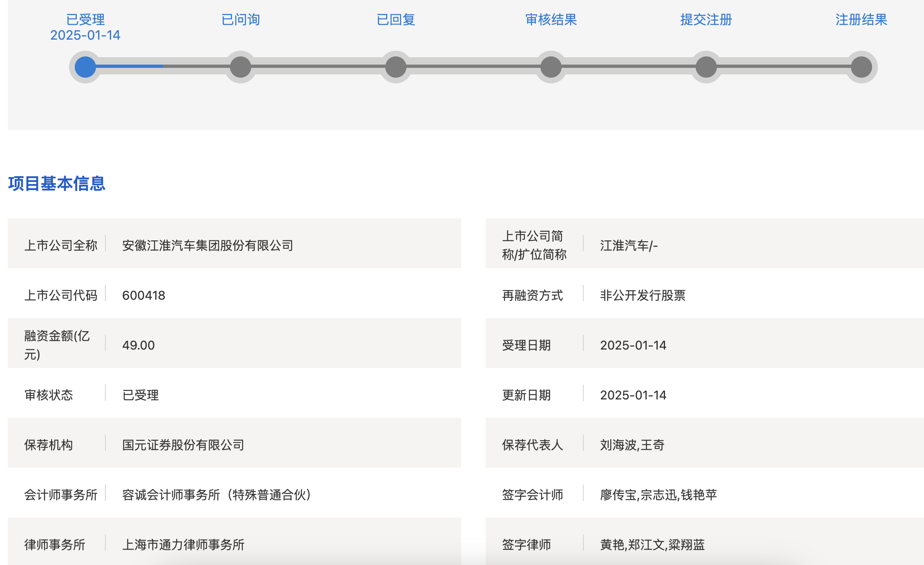
Task: Click the value 非公开发行股票
Action: click(643, 295)
